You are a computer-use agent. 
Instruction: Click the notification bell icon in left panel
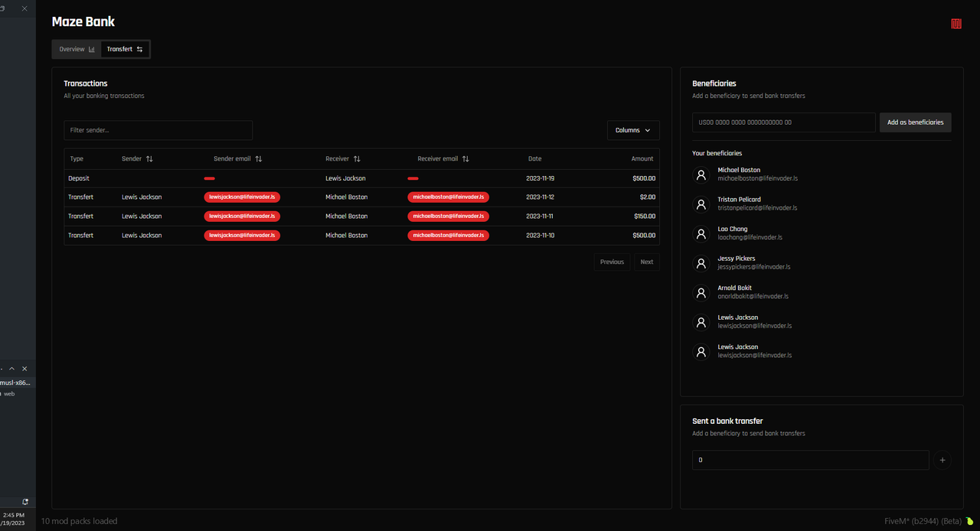tap(25, 502)
